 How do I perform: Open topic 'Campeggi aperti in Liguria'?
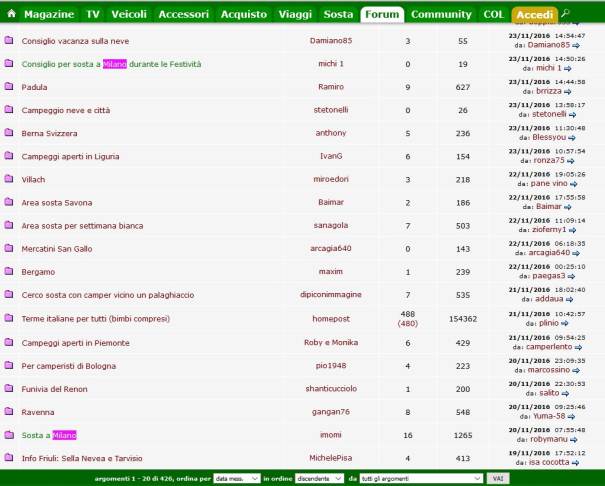pyautogui.click(x=69, y=156)
